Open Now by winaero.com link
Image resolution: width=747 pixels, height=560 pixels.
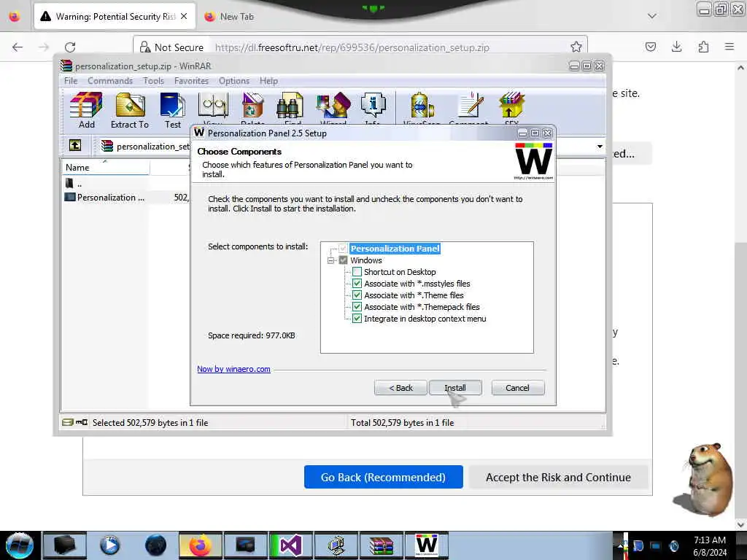coord(233,369)
